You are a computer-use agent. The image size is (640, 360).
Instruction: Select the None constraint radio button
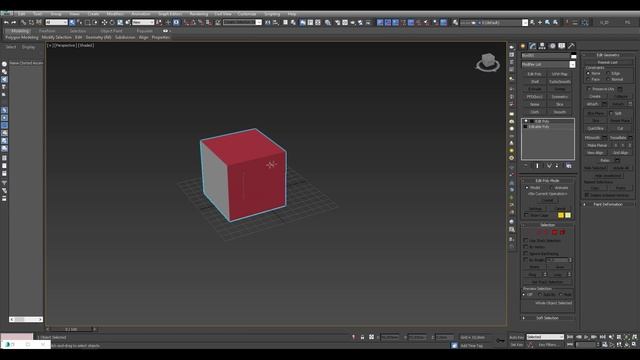[x=588, y=73]
